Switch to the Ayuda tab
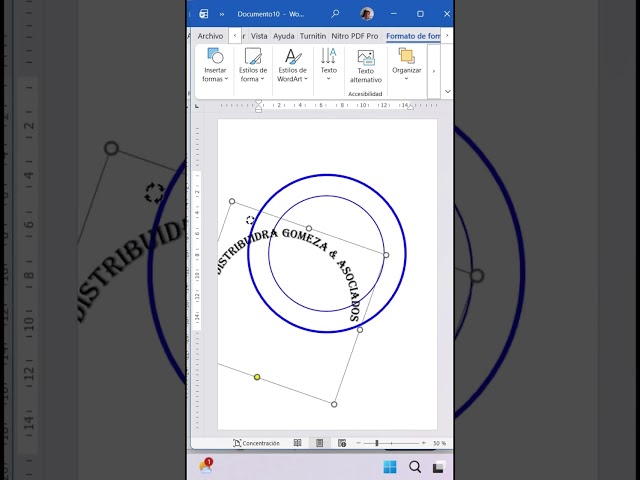Viewport: 640px width, 480px height. 284,36
